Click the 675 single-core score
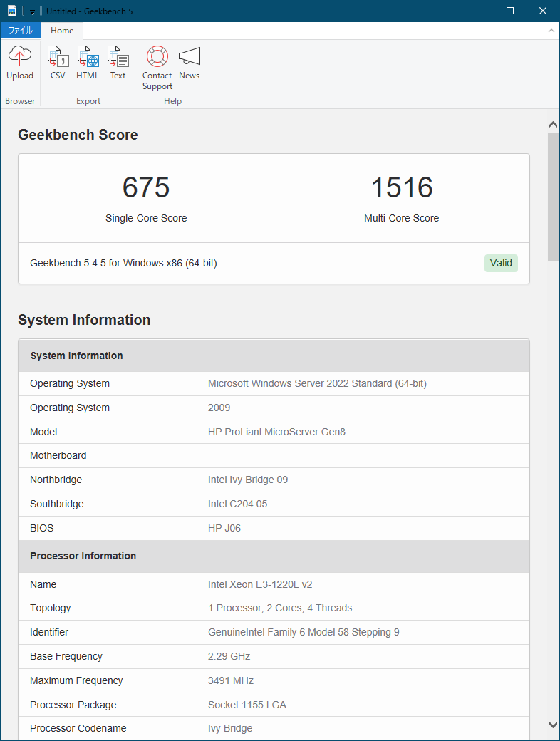This screenshot has width=560, height=741. coord(146,187)
